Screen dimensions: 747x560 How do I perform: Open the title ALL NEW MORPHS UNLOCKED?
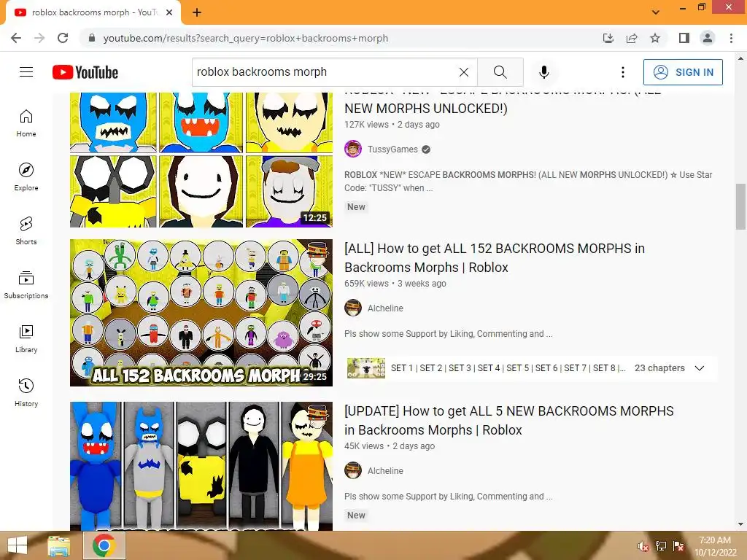point(426,108)
